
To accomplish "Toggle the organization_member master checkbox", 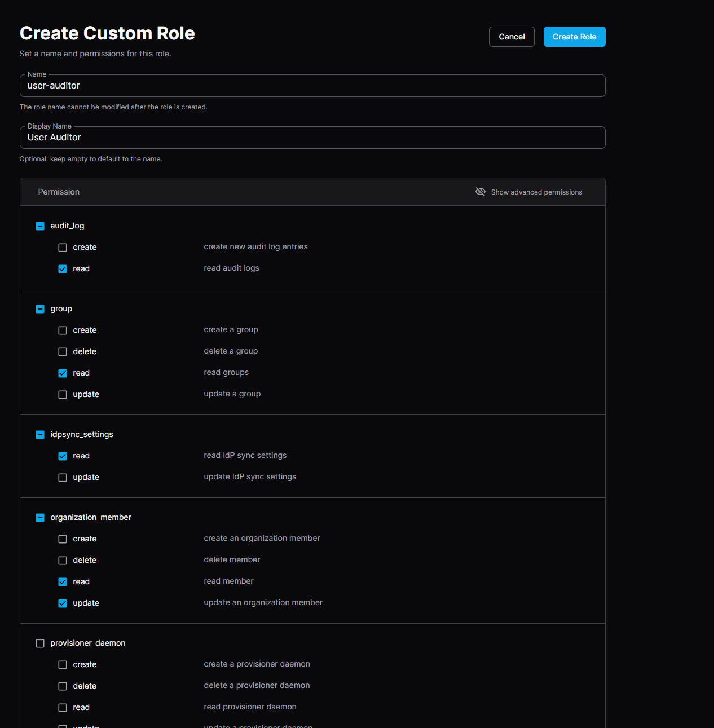I will click(x=39, y=517).
